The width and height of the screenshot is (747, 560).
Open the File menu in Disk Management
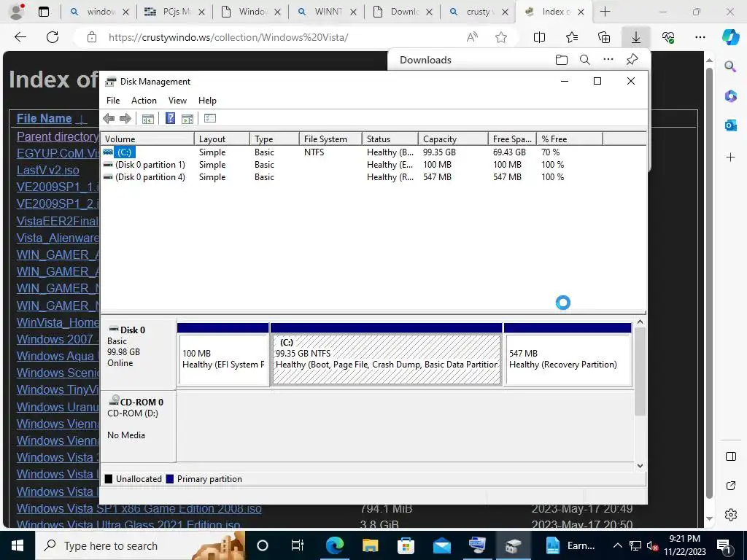(113, 101)
